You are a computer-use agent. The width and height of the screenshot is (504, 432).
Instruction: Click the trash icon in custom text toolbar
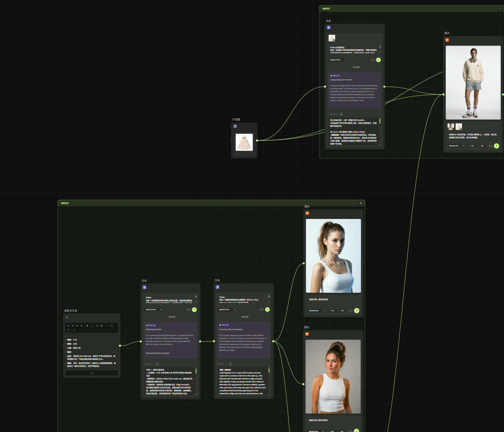point(69,330)
